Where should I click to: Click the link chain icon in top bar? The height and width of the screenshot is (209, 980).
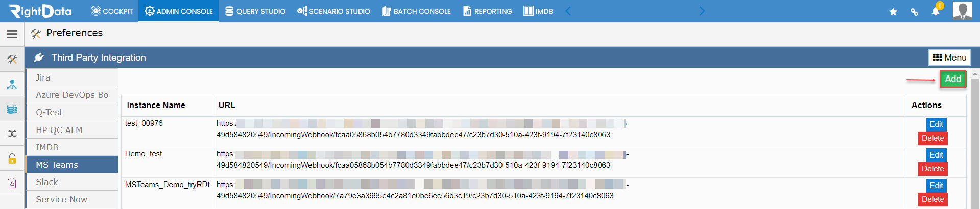(x=914, y=11)
